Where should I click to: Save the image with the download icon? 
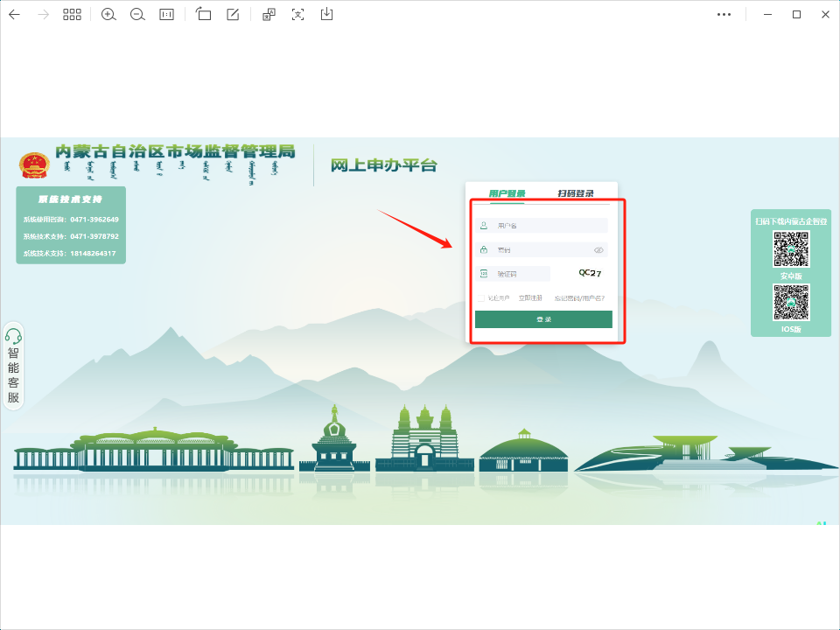[x=327, y=14]
